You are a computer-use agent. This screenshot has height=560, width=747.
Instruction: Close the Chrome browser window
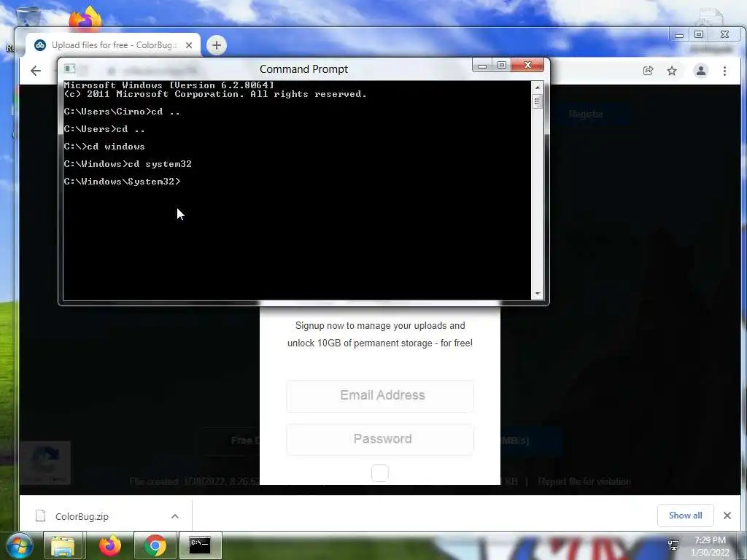click(724, 35)
